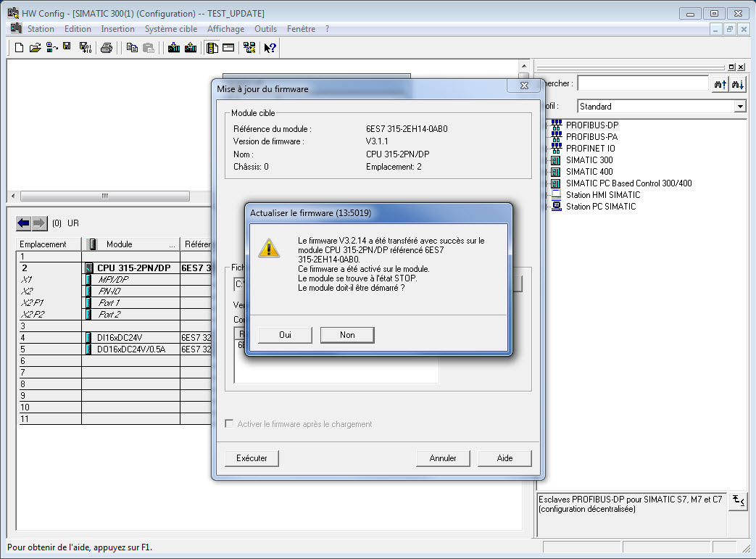Click Oui to restart the module

285,335
